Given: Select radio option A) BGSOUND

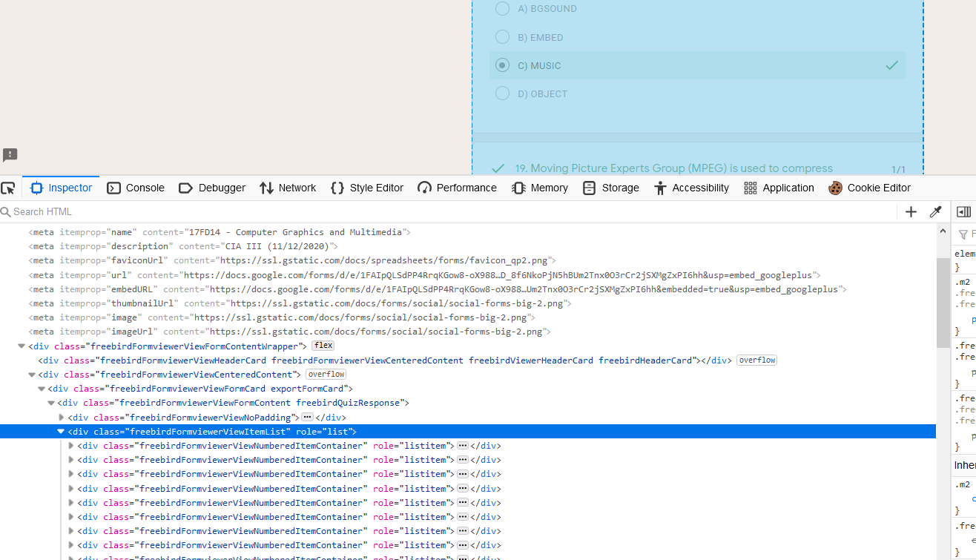Looking at the screenshot, I should point(503,9).
